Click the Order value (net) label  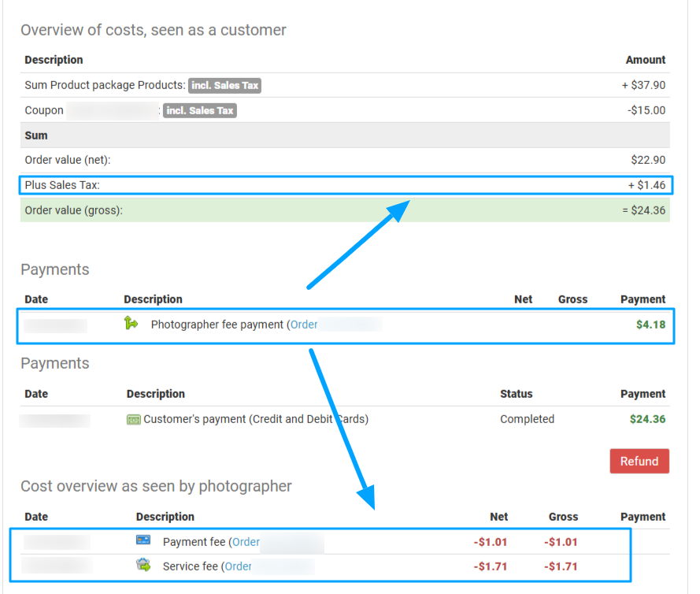click(x=68, y=160)
